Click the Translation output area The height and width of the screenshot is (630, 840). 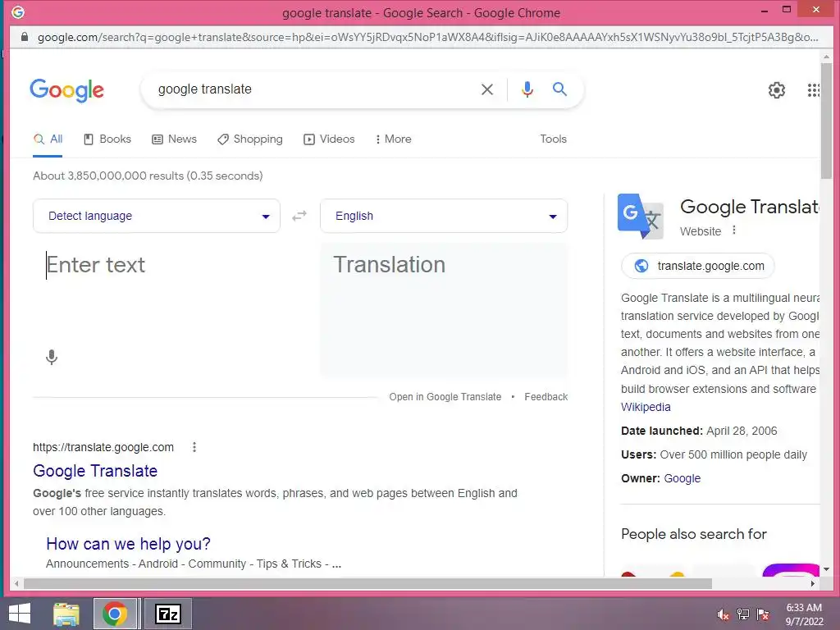(444, 309)
